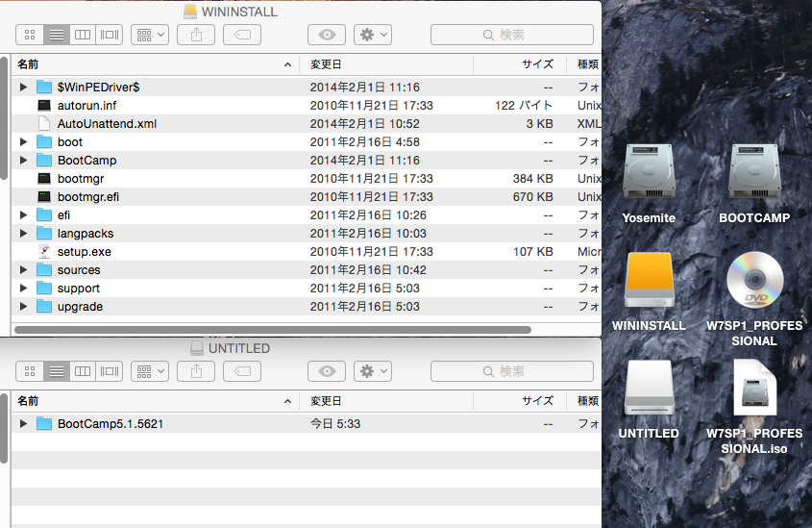Click date 2014年2月1日 10:52

point(364,124)
